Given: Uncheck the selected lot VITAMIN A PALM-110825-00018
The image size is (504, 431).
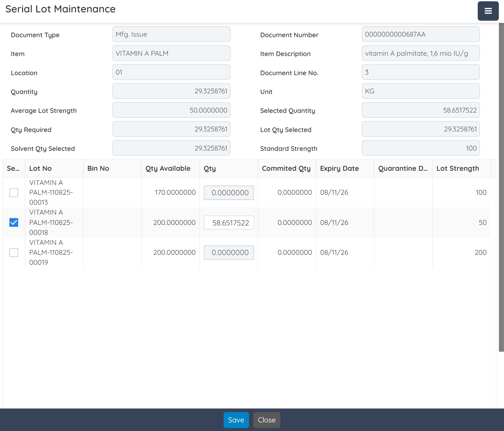Looking at the screenshot, I should click(x=14, y=223).
